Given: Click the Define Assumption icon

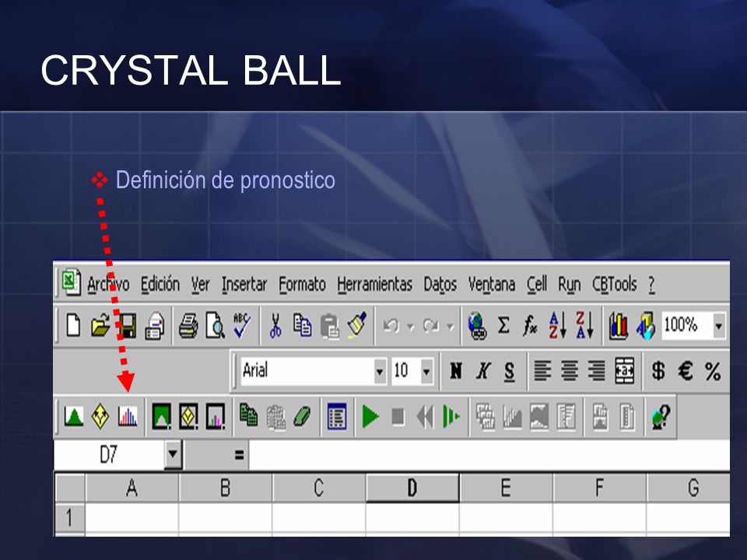Looking at the screenshot, I should pyautogui.click(x=74, y=417).
